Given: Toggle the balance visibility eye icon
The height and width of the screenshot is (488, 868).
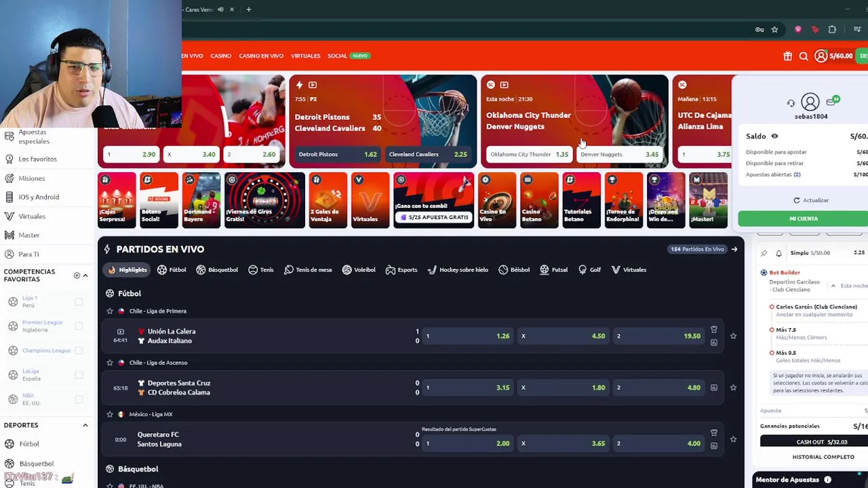Looking at the screenshot, I should coord(774,136).
